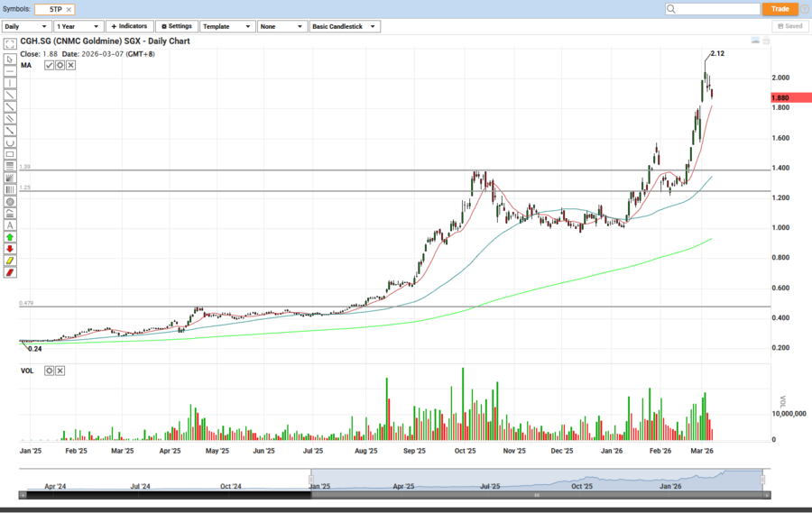The height and width of the screenshot is (513, 812).
Task: Choose the horizontal line drawing tool
Action: [x=10, y=71]
